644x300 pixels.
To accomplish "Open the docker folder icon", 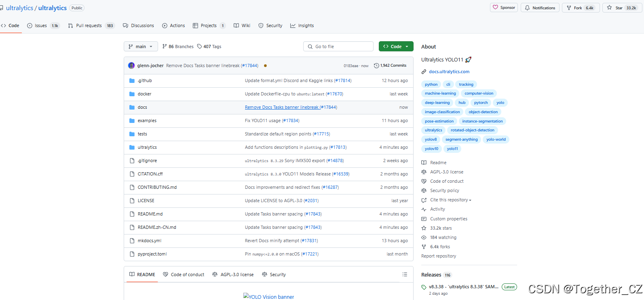I will [x=132, y=94].
